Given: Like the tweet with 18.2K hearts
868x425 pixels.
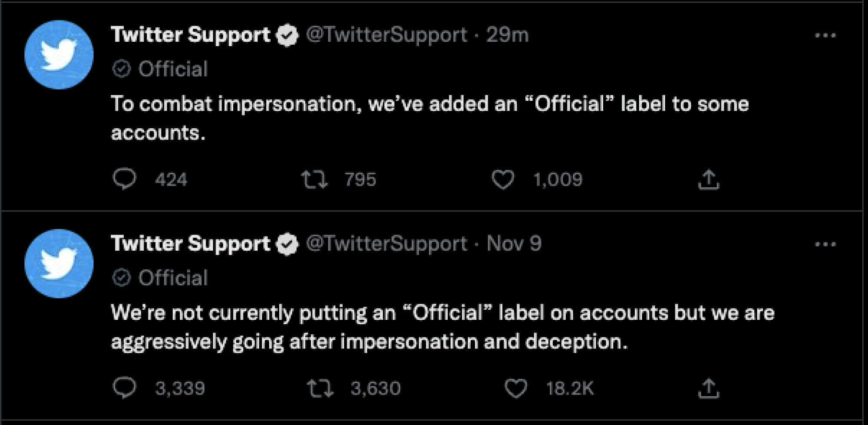Looking at the screenshot, I should (x=515, y=387).
